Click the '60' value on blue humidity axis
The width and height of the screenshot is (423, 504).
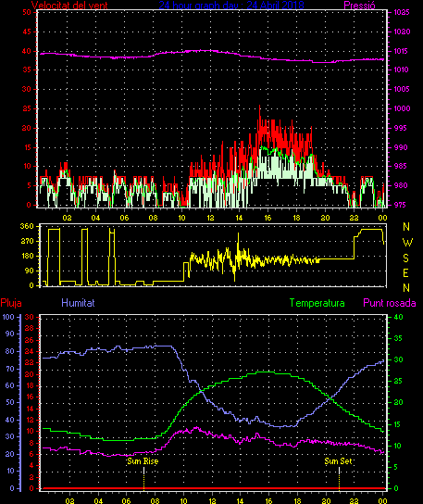(10, 385)
